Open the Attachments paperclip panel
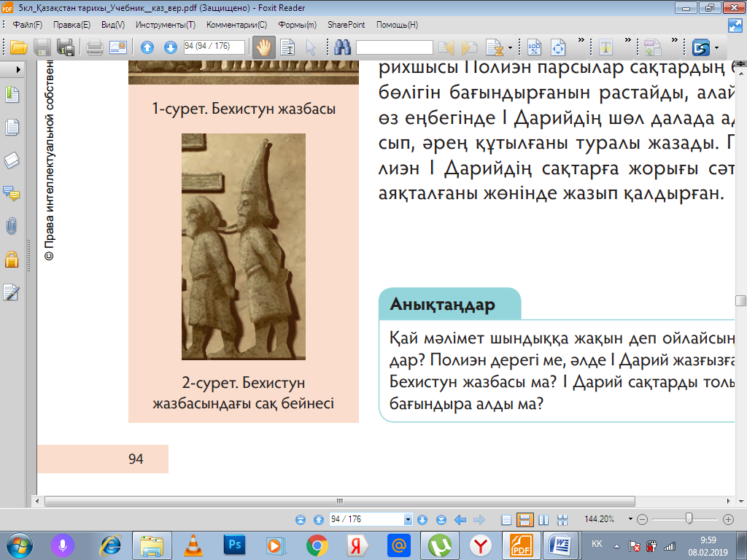Screen dimensions: 747x560 coord(12,226)
